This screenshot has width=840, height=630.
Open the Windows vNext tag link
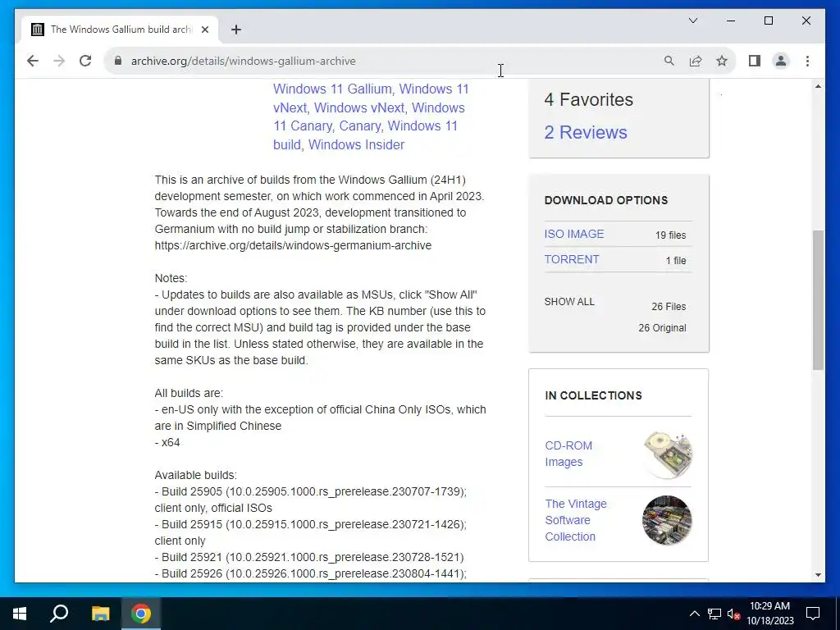point(359,107)
